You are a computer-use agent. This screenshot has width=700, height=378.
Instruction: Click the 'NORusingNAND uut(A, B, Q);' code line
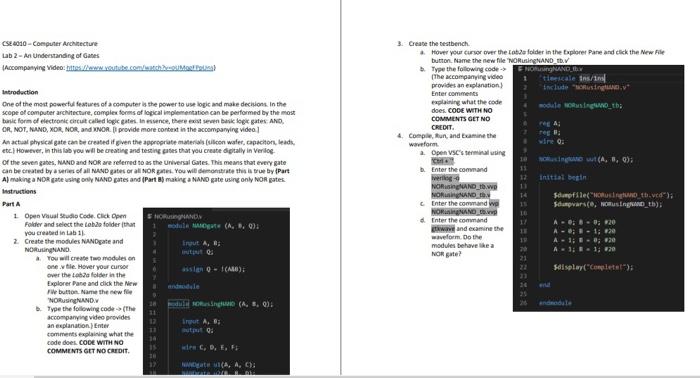pos(586,159)
